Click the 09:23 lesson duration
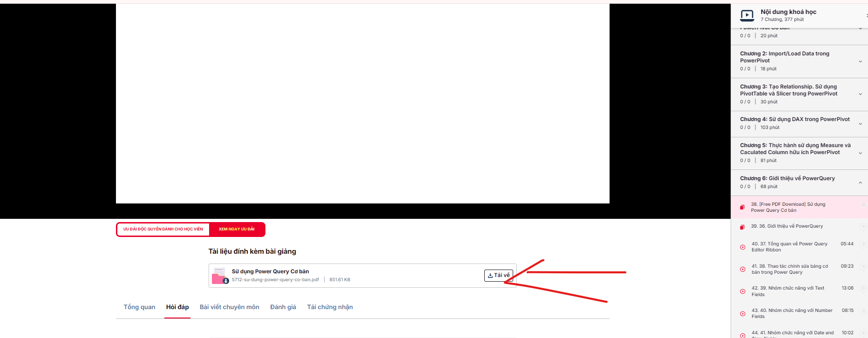The height and width of the screenshot is (338, 868). point(847,266)
